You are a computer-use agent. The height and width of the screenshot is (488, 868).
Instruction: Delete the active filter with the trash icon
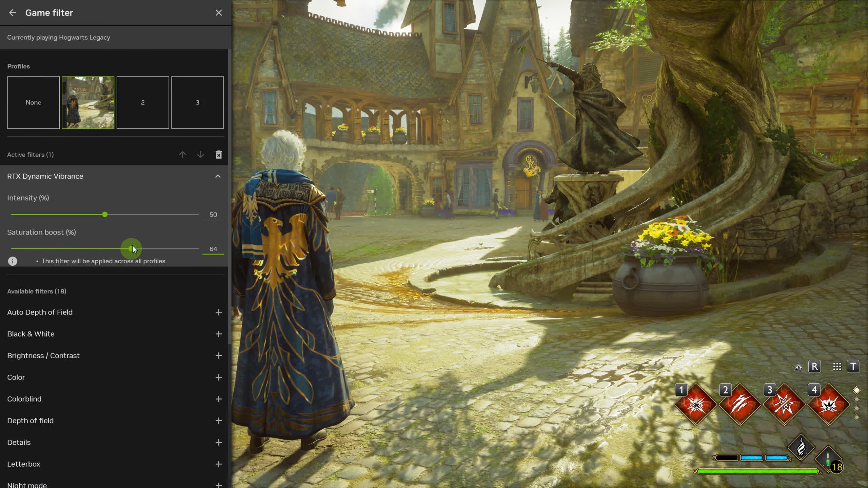point(219,155)
